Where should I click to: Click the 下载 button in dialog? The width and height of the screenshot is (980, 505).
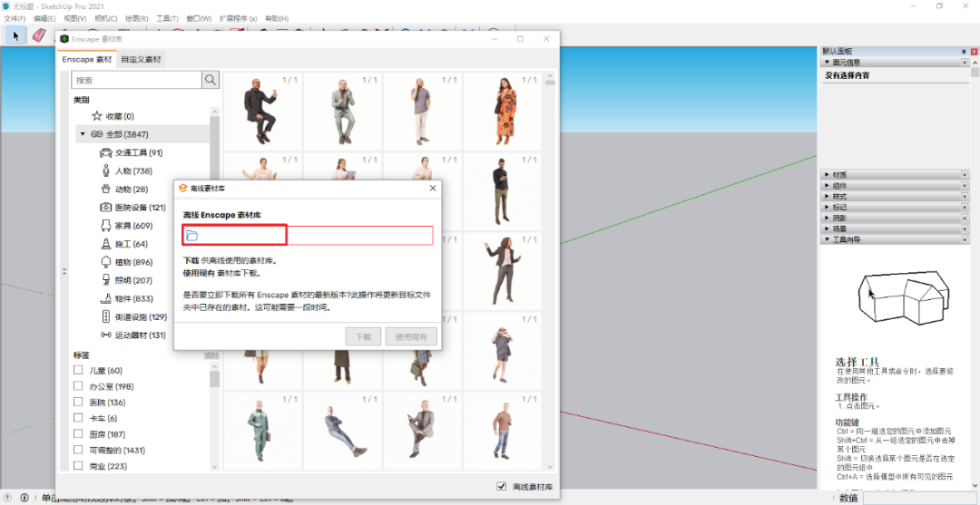tap(363, 336)
